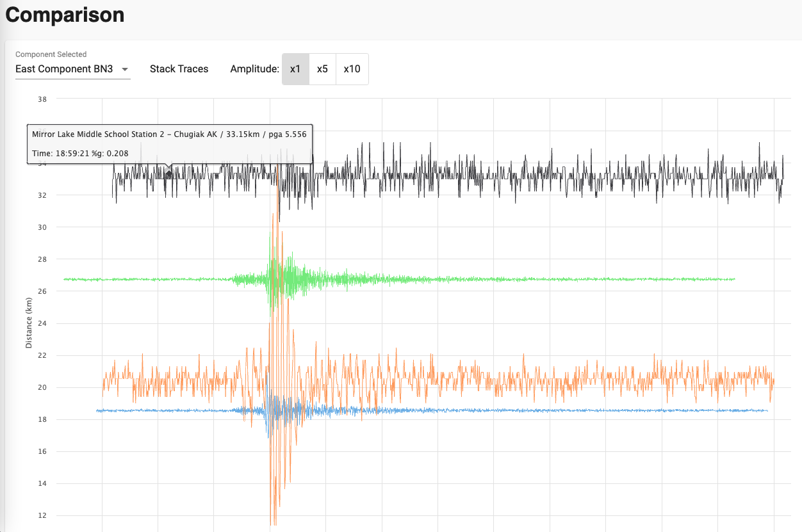Click the Amplitude label
The width and height of the screenshot is (802, 532).
(254, 69)
